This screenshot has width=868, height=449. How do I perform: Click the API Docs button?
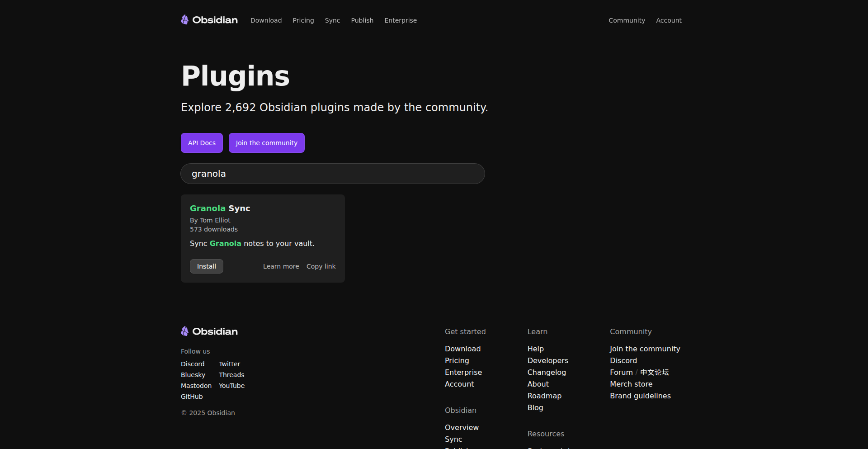202,143
